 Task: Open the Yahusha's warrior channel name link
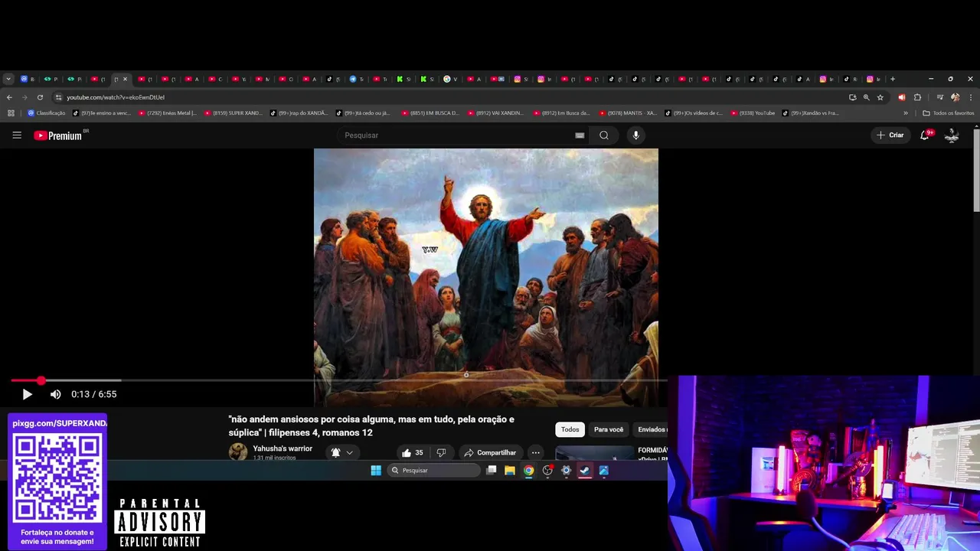[283, 448]
